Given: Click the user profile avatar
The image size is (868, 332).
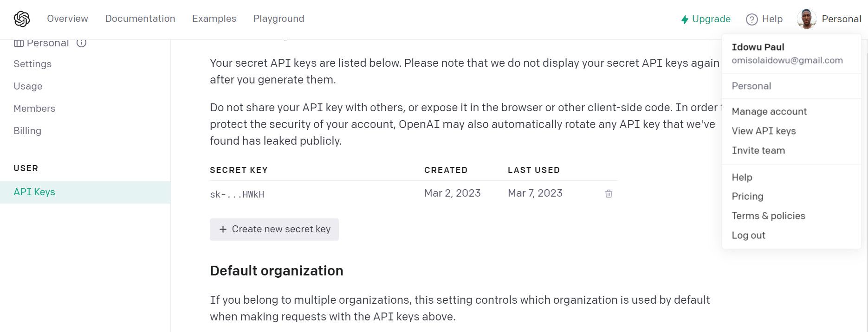Looking at the screenshot, I should pyautogui.click(x=806, y=19).
